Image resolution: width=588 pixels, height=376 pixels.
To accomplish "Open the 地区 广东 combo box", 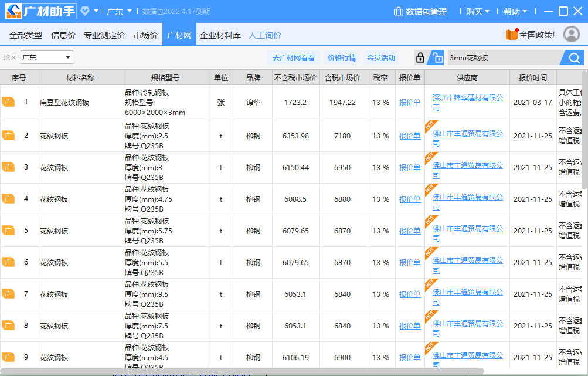I will [x=47, y=57].
